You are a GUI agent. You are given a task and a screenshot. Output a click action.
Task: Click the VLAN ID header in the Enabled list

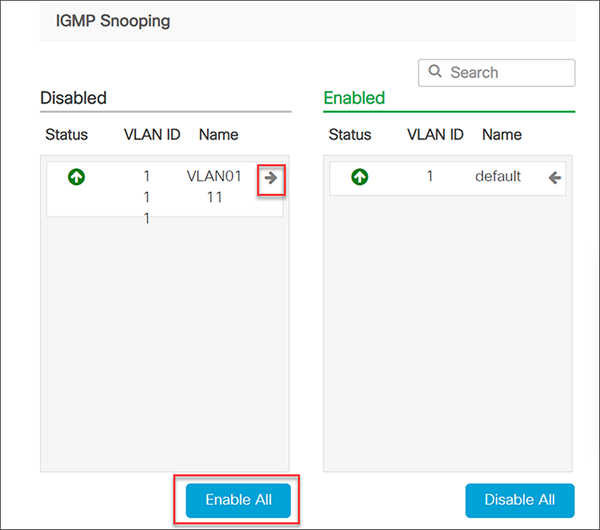coord(435,135)
